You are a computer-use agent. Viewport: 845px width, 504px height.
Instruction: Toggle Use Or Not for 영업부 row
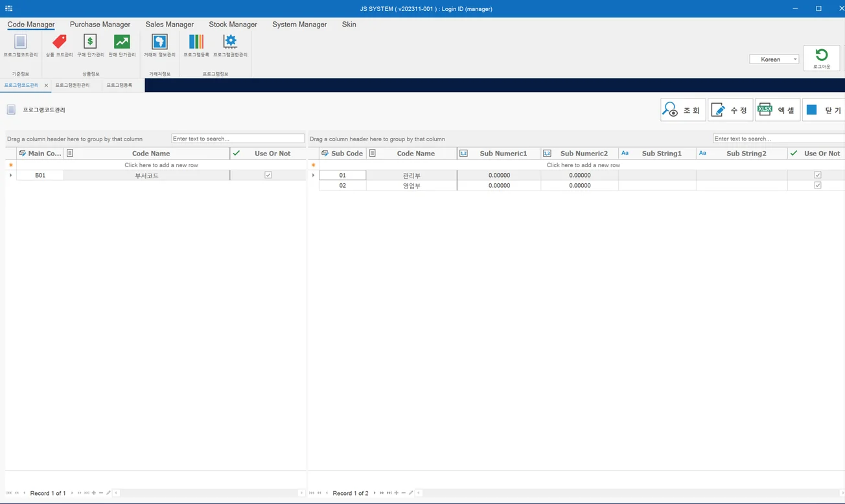point(818,185)
